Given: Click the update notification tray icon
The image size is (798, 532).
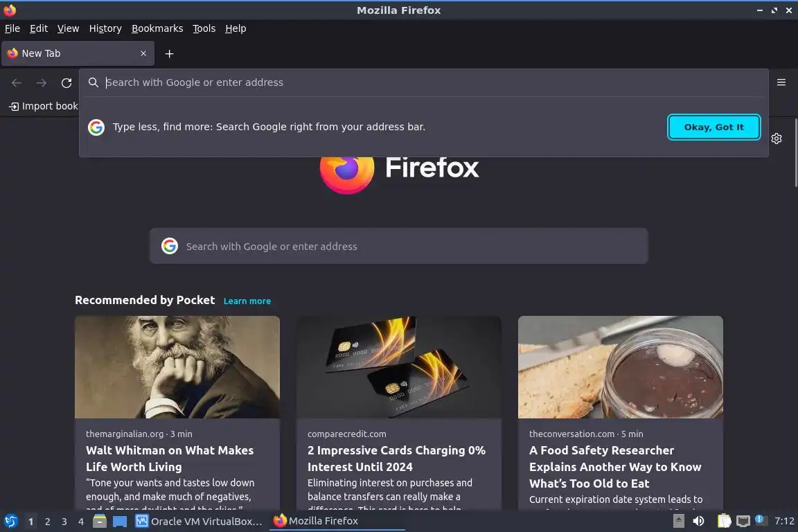Looking at the screenshot, I should click(759, 520).
